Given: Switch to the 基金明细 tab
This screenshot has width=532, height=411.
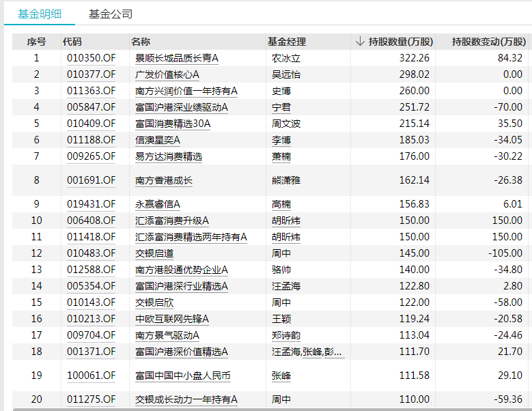Looking at the screenshot, I should pyautogui.click(x=40, y=14).
